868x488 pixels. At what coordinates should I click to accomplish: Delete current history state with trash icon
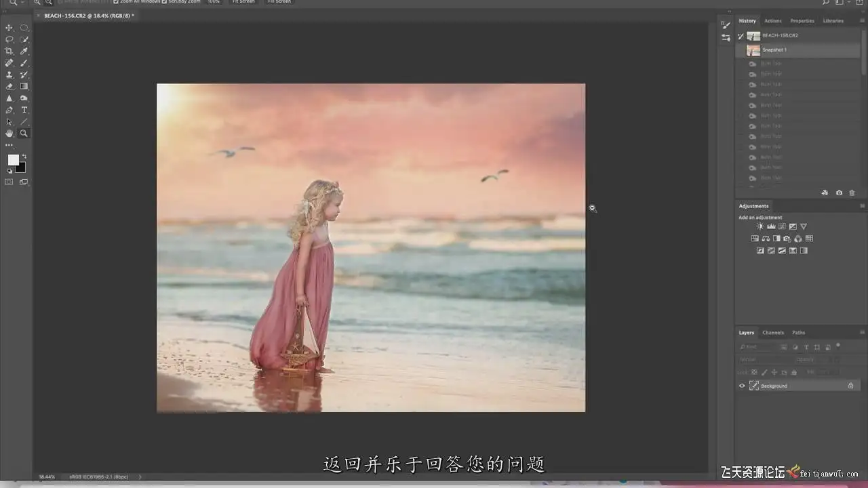tap(852, 192)
